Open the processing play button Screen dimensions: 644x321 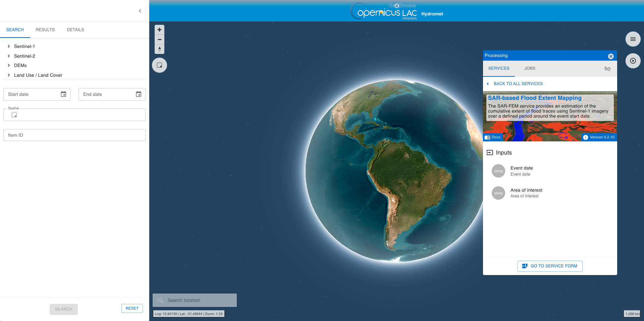tap(633, 61)
